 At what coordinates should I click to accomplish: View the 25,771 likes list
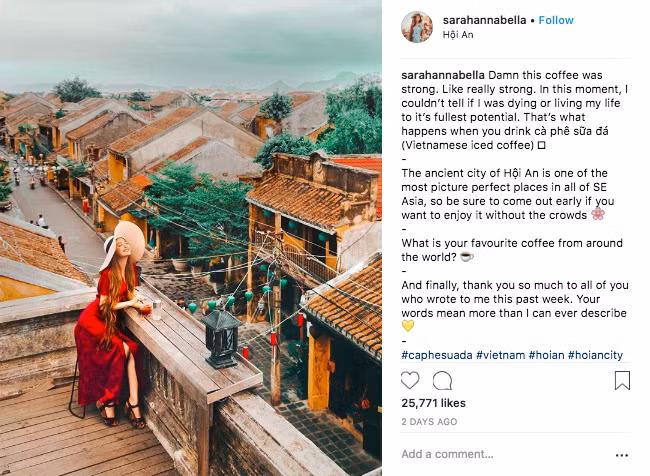pyautogui.click(x=434, y=403)
